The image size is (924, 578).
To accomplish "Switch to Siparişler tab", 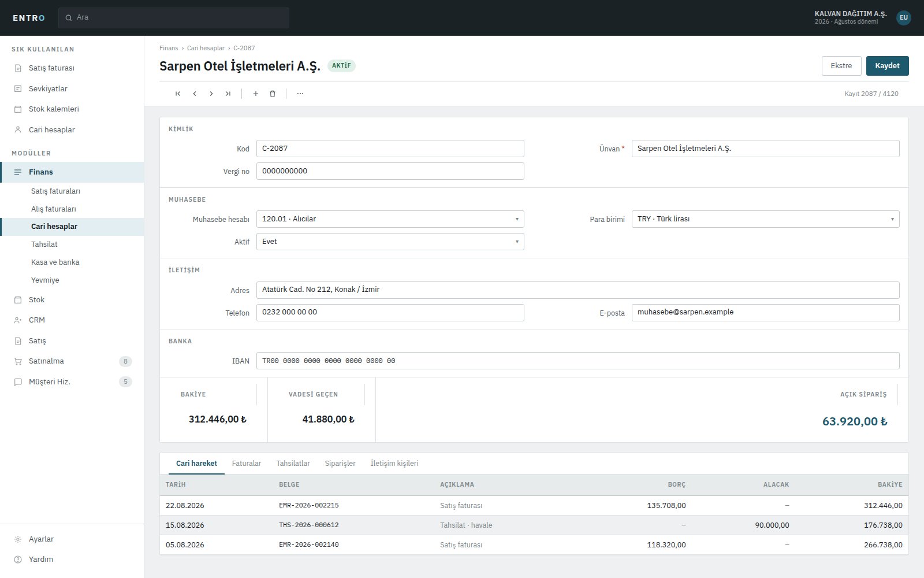I will coord(340,464).
